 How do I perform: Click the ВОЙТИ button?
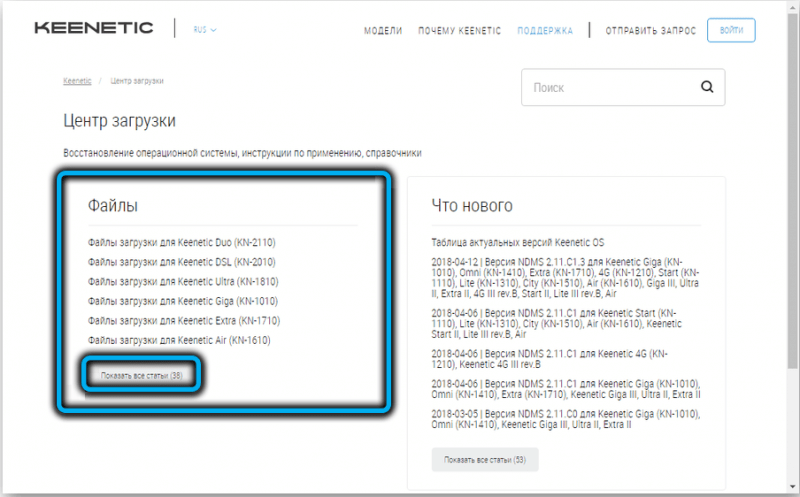731,30
